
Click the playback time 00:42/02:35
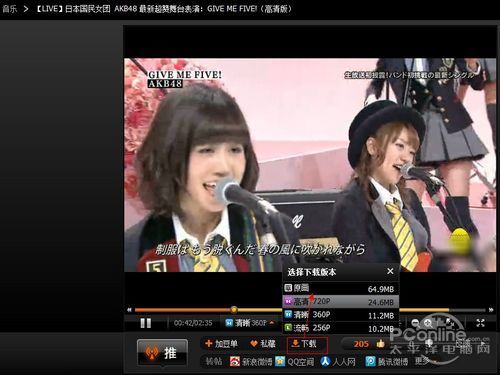(x=193, y=323)
